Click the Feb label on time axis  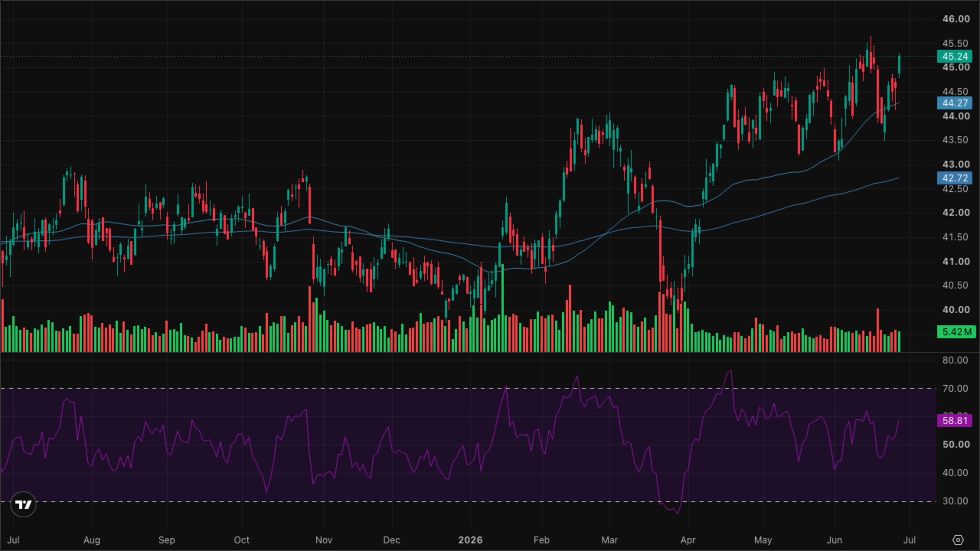coord(542,540)
